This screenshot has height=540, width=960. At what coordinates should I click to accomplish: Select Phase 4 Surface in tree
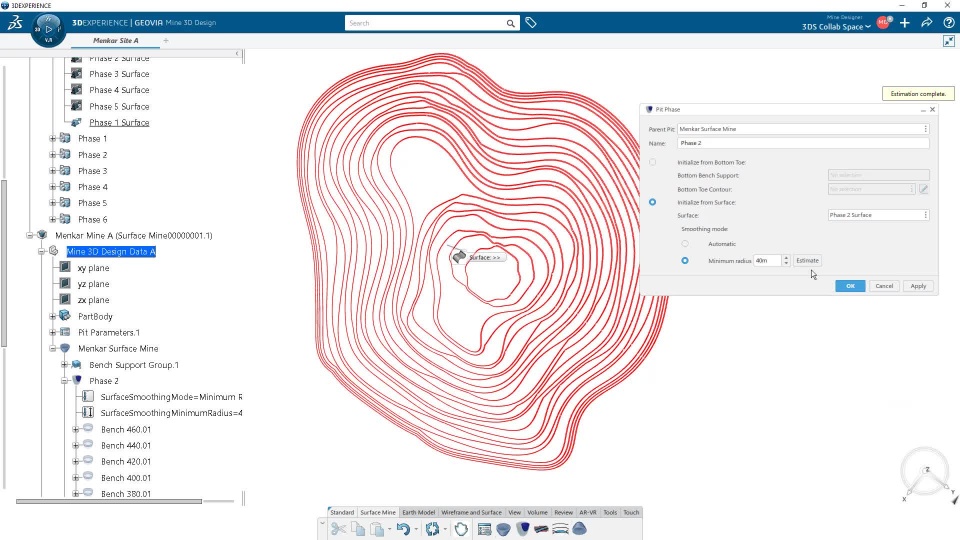(119, 90)
